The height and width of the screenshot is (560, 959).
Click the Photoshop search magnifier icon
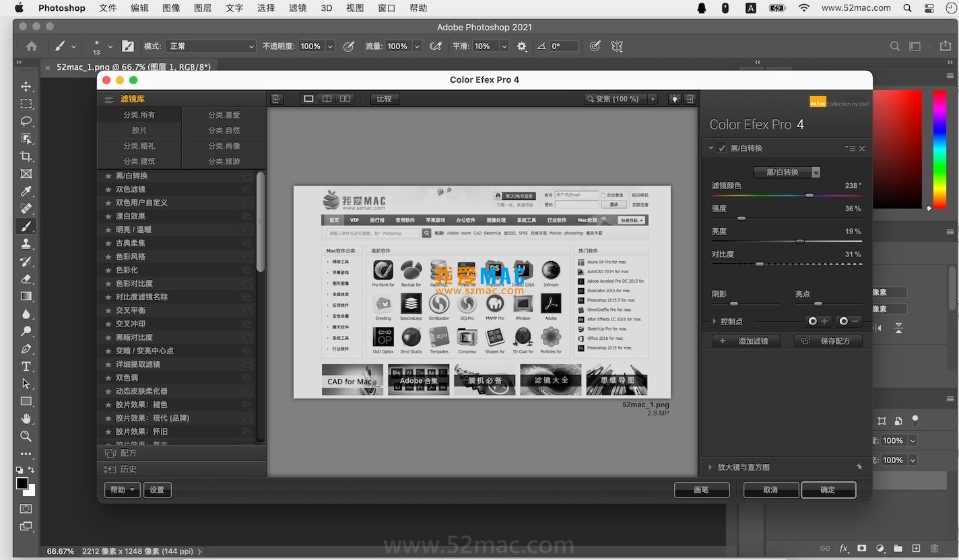[x=895, y=46]
